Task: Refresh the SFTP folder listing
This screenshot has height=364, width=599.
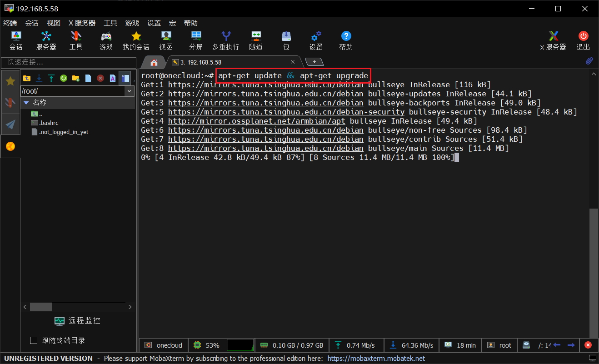Action: pyautogui.click(x=64, y=78)
